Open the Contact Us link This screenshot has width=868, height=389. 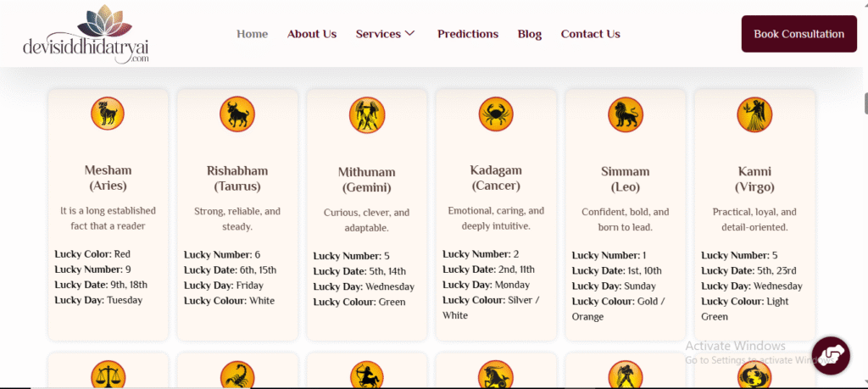coord(591,34)
